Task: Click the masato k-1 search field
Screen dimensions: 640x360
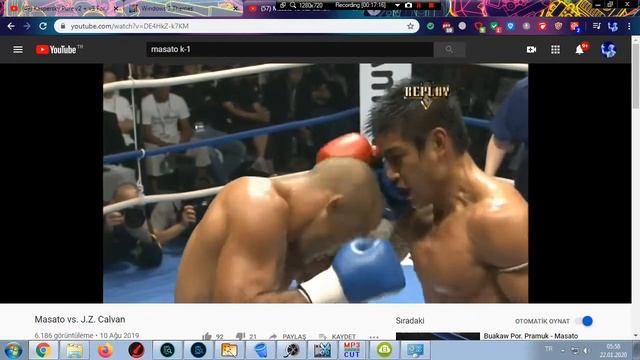Action: (290, 49)
